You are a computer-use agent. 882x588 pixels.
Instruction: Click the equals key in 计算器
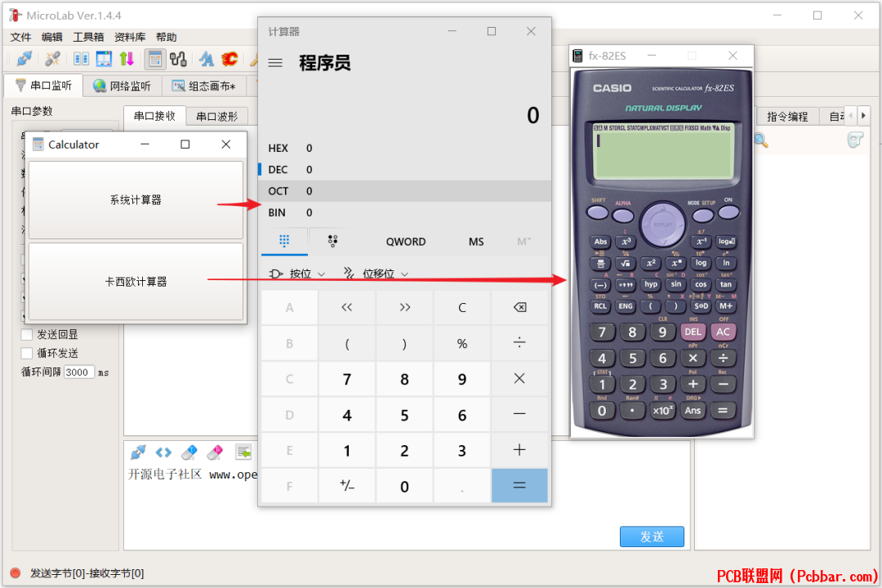(x=519, y=485)
